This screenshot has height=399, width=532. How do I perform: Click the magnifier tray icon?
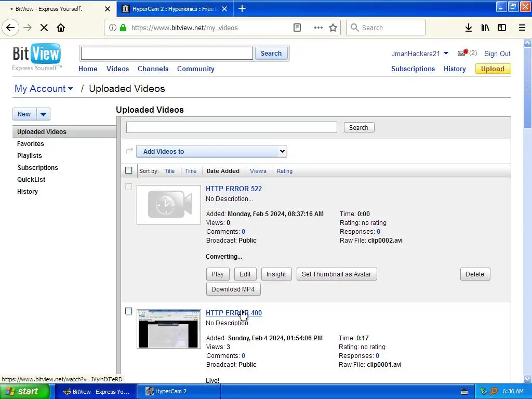coord(494,392)
